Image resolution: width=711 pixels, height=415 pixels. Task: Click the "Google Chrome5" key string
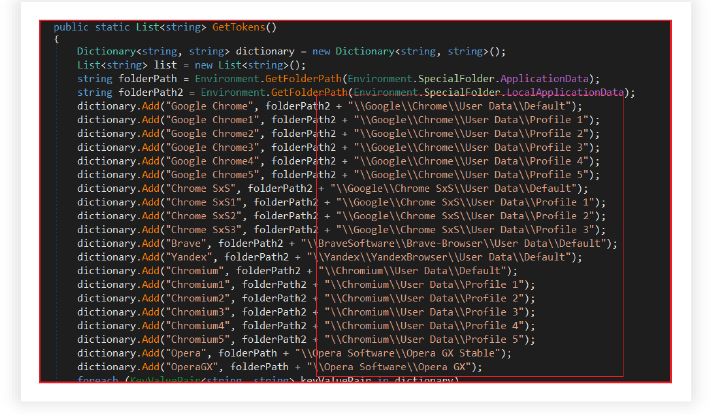click(x=213, y=175)
